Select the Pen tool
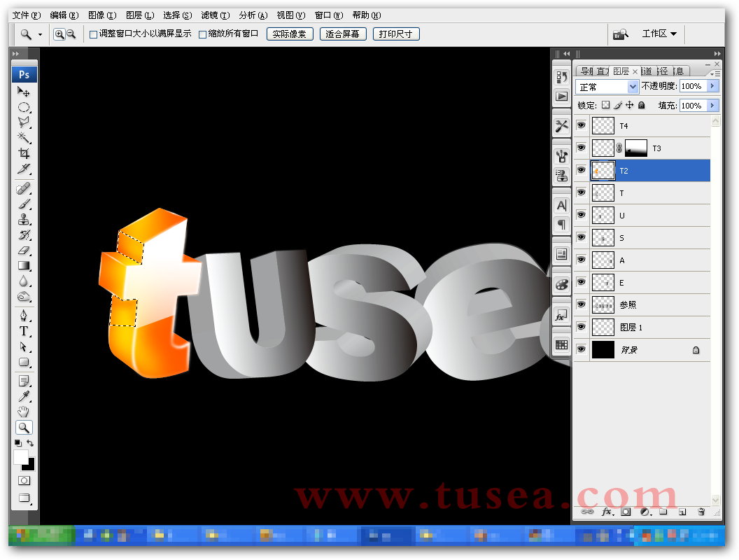Viewport: 739px width, 560px height. click(24, 316)
